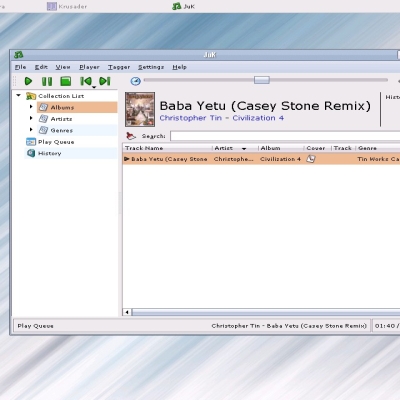
Task: Click the Christopher Tin artist link
Action: [191, 118]
